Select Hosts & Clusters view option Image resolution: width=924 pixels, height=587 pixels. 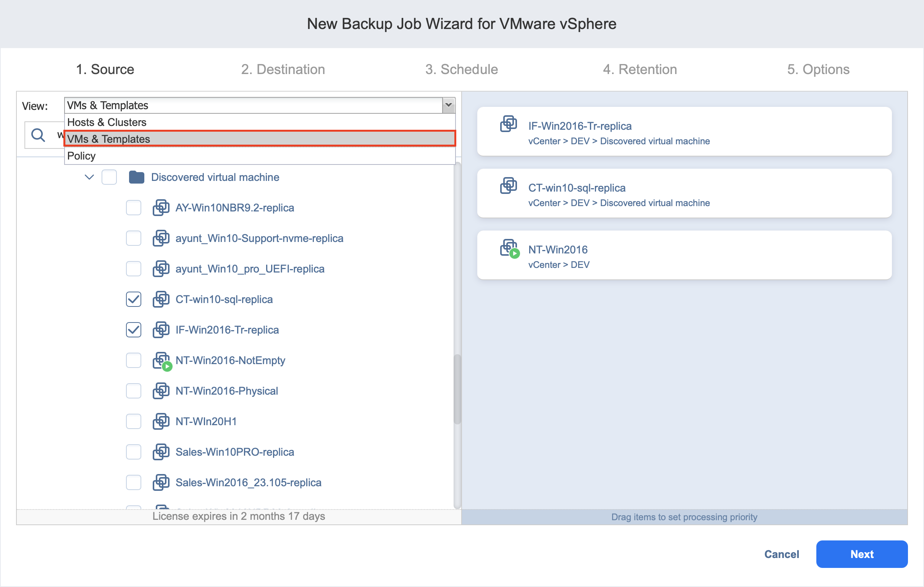pos(260,122)
